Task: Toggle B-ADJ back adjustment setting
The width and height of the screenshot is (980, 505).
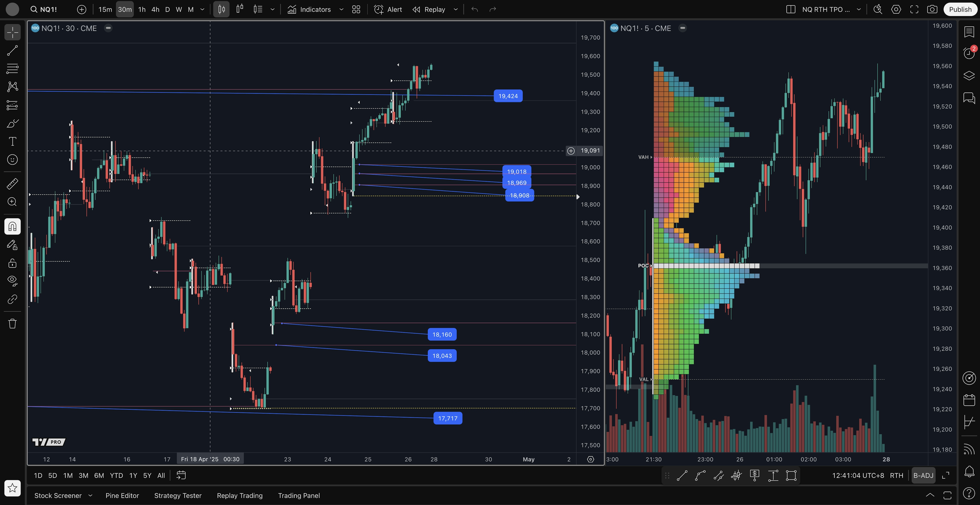Action: pyautogui.click(x=923, y=475)
